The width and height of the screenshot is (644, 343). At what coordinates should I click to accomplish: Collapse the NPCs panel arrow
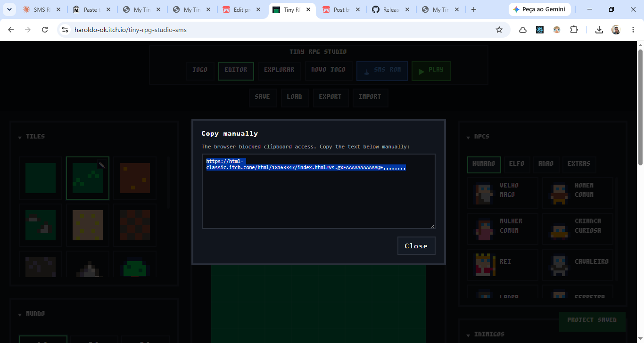[x=468, y=138]
